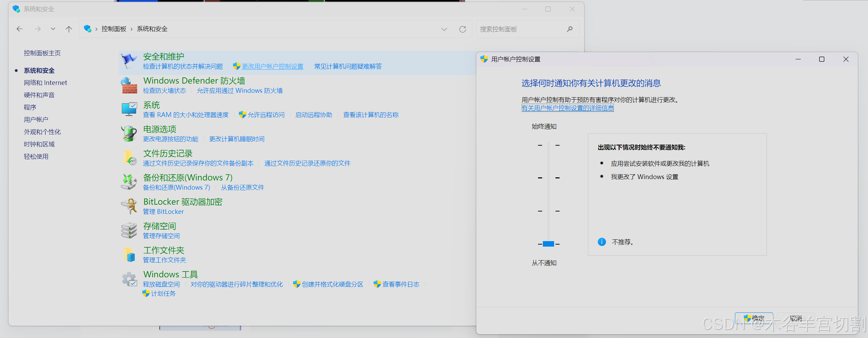Click 确定 in UAC settings dialog
The width and height of the screenshot is (868, 338).
pos(754,318)
